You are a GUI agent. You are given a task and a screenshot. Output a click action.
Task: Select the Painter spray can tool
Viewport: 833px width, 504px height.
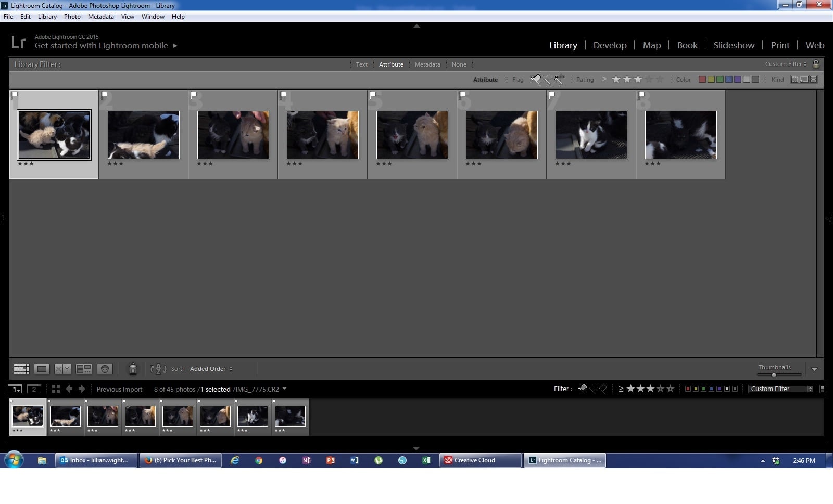133,369
